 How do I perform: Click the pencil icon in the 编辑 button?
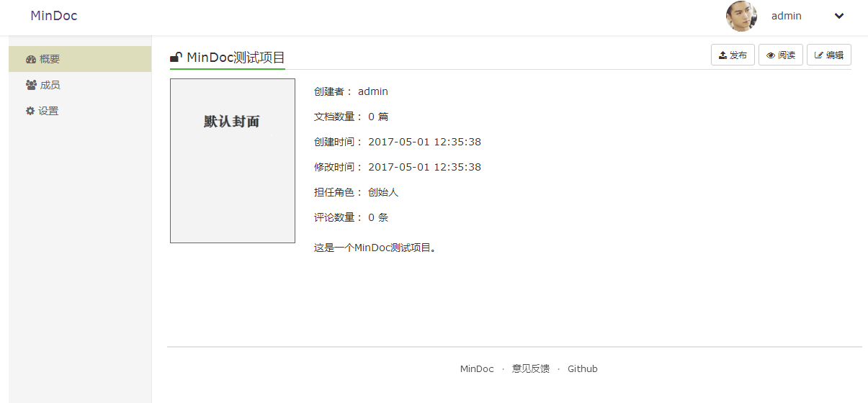tap(818, 55)
